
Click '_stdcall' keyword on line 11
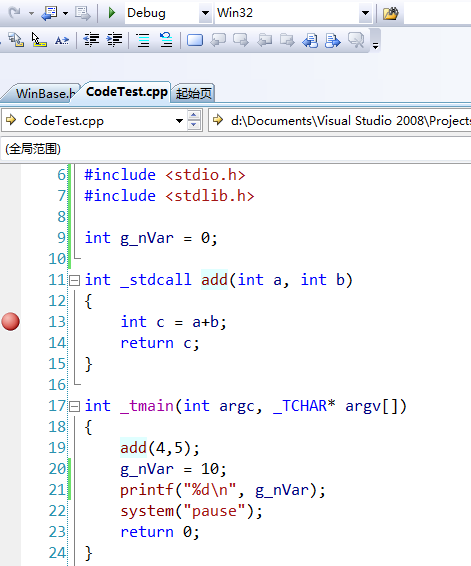[156, 280]
